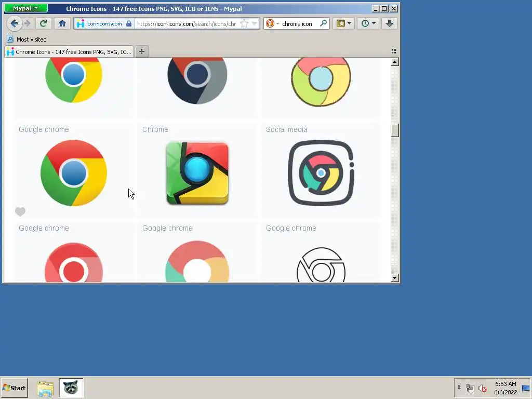
Task: Go back using the back arrow button
Action: click(14, 23)
